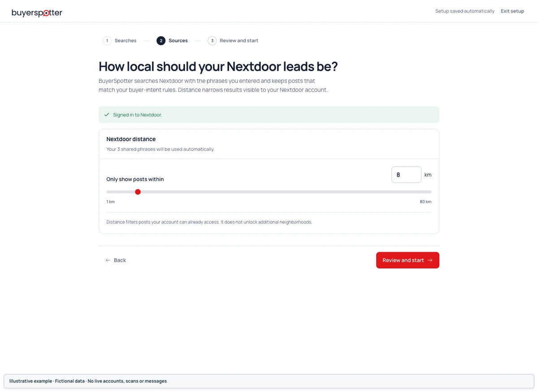Click the buyerspotter logo
This screenshot has width=538, height=392.
[x=37, y=13]
